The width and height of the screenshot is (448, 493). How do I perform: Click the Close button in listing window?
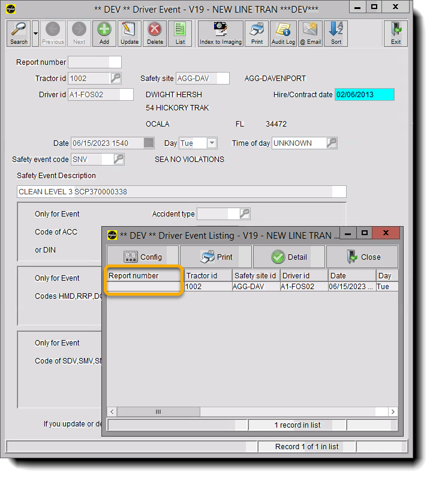362,257
